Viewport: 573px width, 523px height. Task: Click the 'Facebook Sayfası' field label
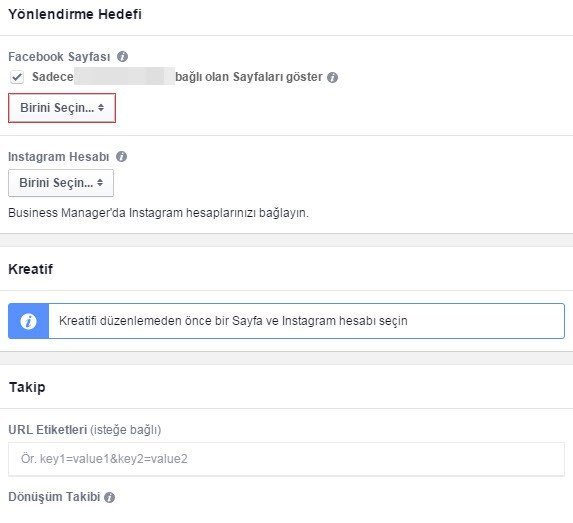pos(59,57)
